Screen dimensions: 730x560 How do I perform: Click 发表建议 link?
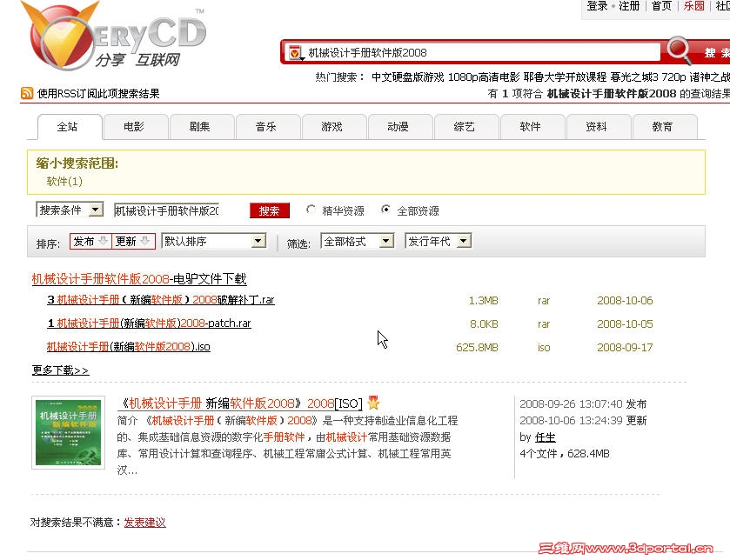pyautogui.click(x=144, y=523)
